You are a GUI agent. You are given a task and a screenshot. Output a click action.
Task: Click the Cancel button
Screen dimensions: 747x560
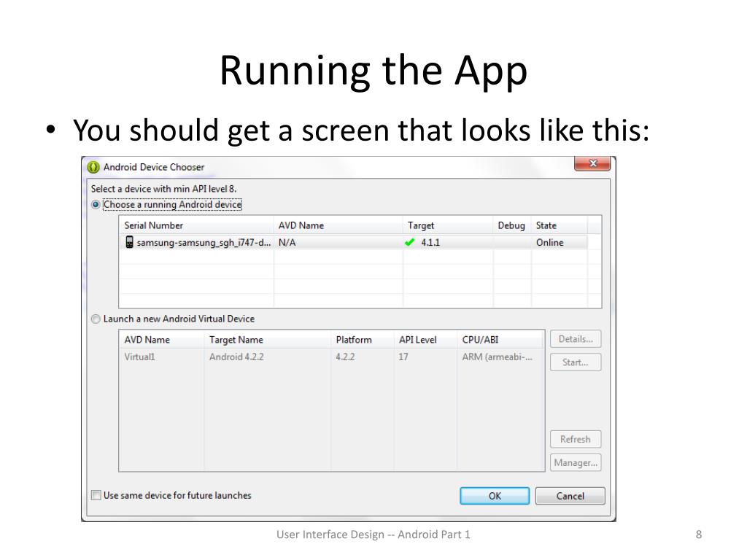coord(570,496)
